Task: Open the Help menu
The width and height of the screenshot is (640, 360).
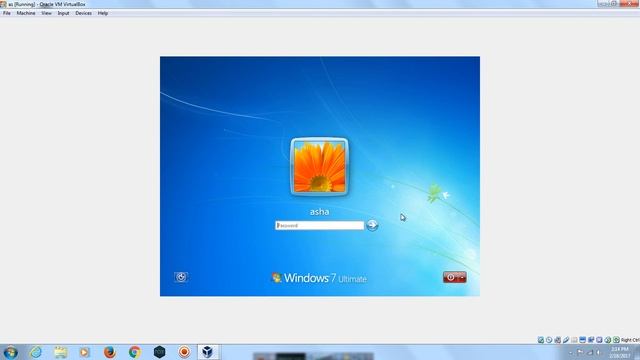Action: coord(102,13)
